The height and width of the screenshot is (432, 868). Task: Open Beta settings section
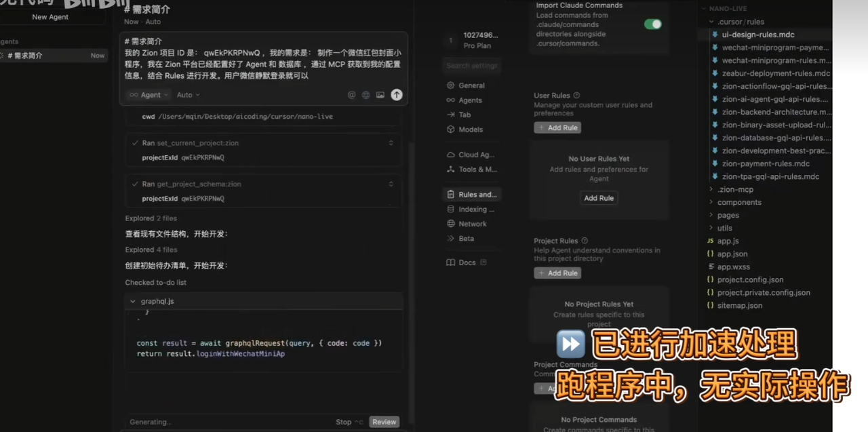[471, 239]
